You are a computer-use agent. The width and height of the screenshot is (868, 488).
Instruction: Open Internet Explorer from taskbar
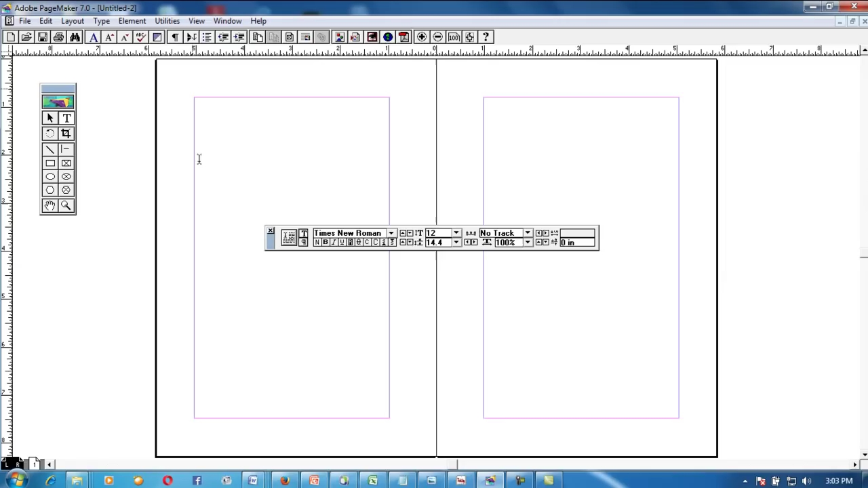50,481
